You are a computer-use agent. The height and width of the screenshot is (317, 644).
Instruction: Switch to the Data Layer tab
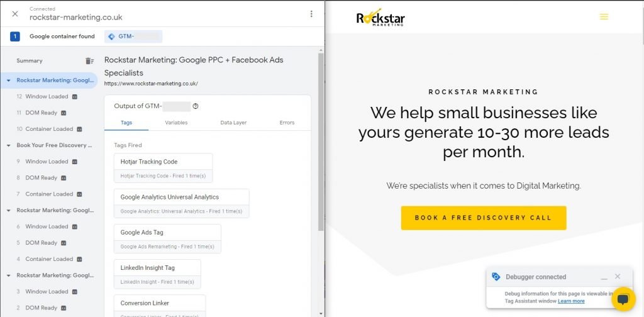233,123
